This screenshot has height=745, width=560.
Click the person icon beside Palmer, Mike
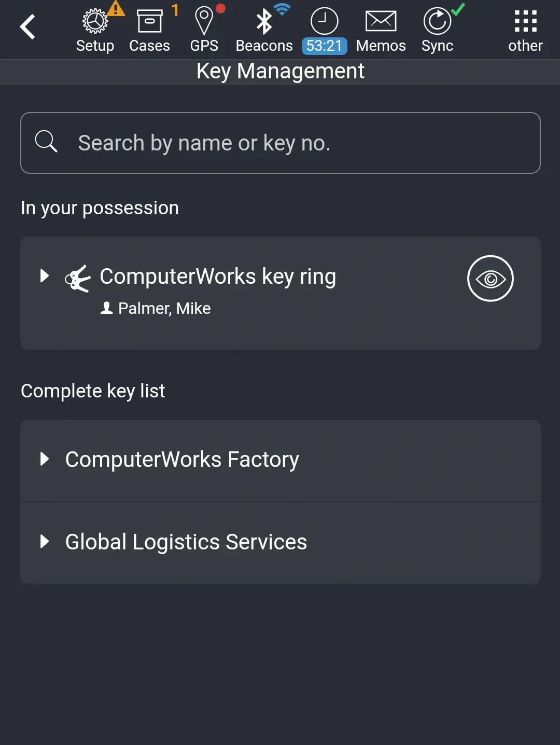[x=107, y=308]
